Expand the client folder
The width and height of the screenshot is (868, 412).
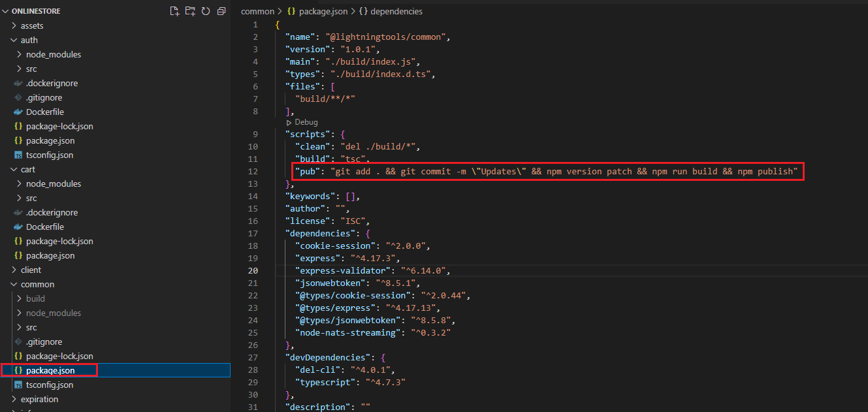[x=30, y=270]
